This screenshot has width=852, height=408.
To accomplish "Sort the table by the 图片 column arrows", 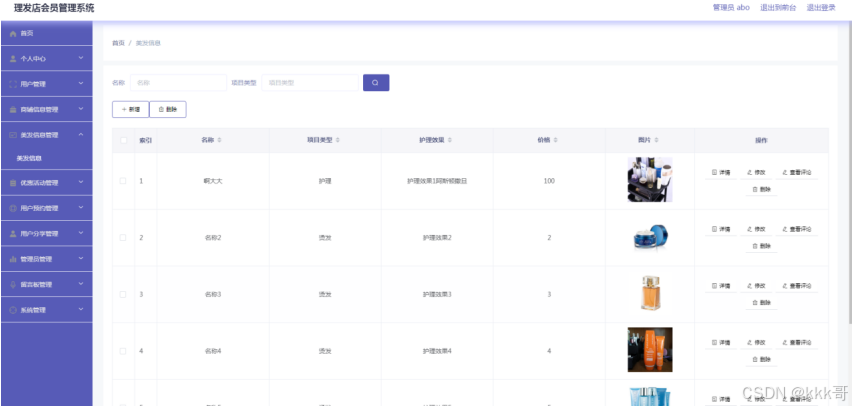I will pos(656,140).
